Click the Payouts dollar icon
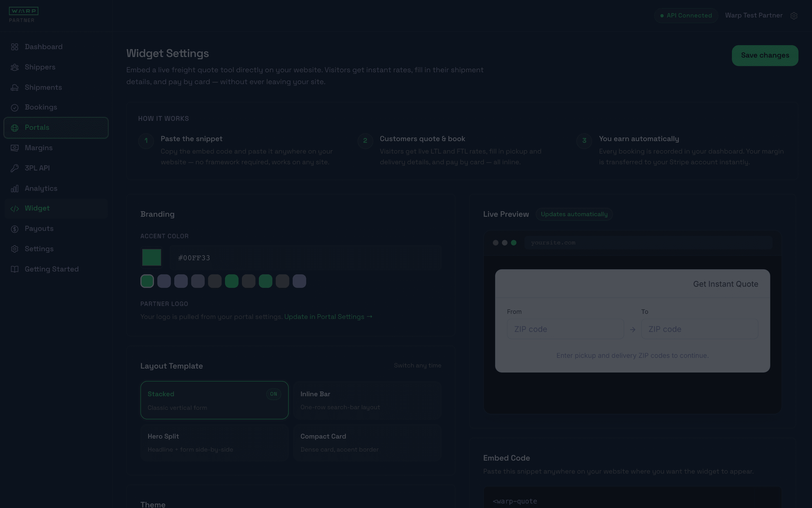812x508 pixels. [14, 229]
